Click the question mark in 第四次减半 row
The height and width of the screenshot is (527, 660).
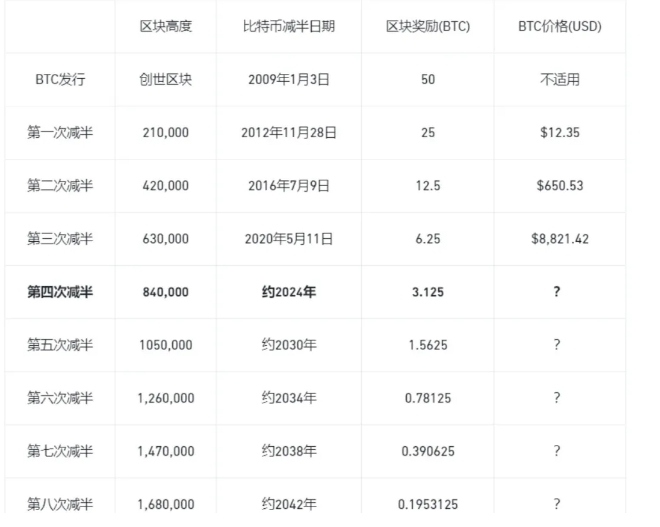[557, 291]
